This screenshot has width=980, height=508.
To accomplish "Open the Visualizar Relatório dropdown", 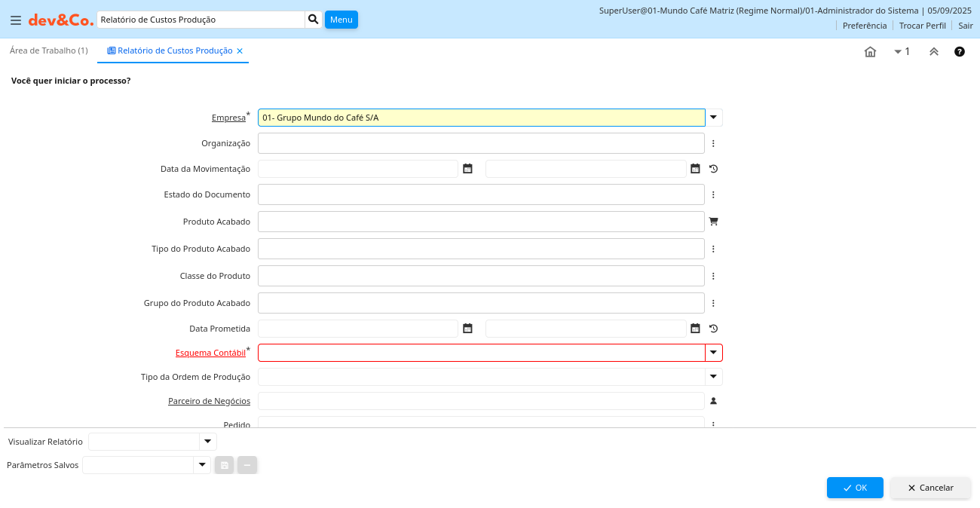I will pyautogui.click(x=208, y=442).
